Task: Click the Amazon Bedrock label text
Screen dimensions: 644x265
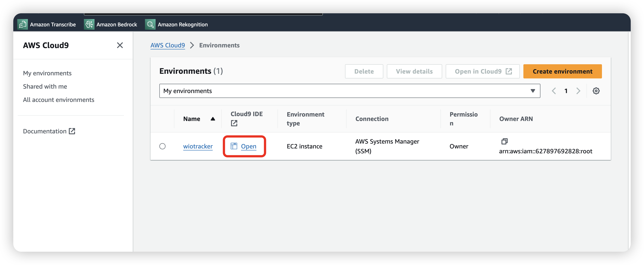Action: point(117,24)
